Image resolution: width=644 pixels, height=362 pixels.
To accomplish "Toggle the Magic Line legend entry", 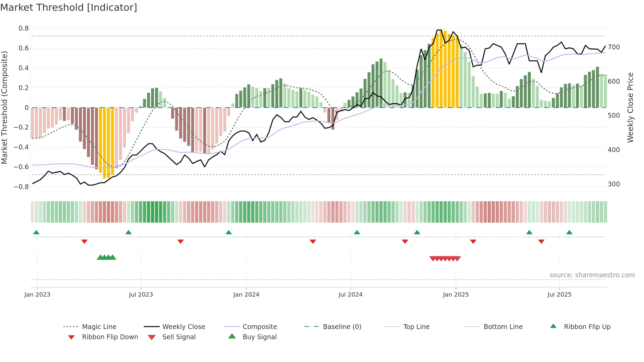I will click(90, 327).
